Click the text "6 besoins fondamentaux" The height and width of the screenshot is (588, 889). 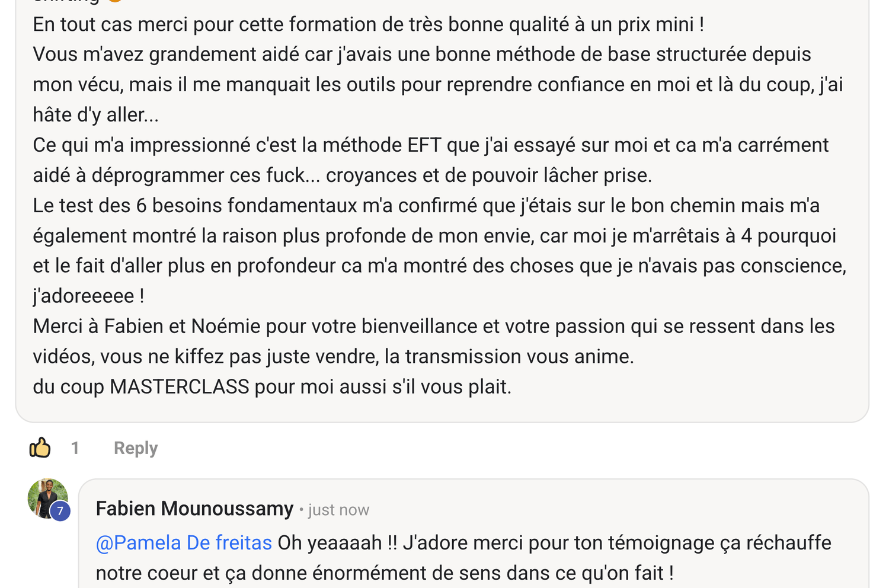point(247,206)
